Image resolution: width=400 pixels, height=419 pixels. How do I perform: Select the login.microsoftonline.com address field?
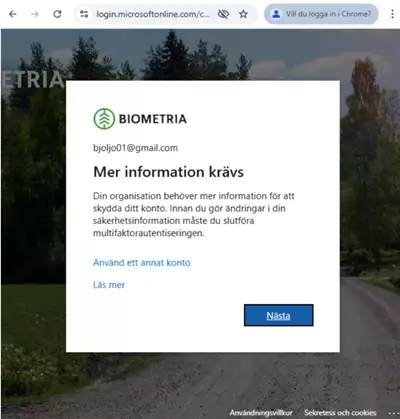[153, 14]
